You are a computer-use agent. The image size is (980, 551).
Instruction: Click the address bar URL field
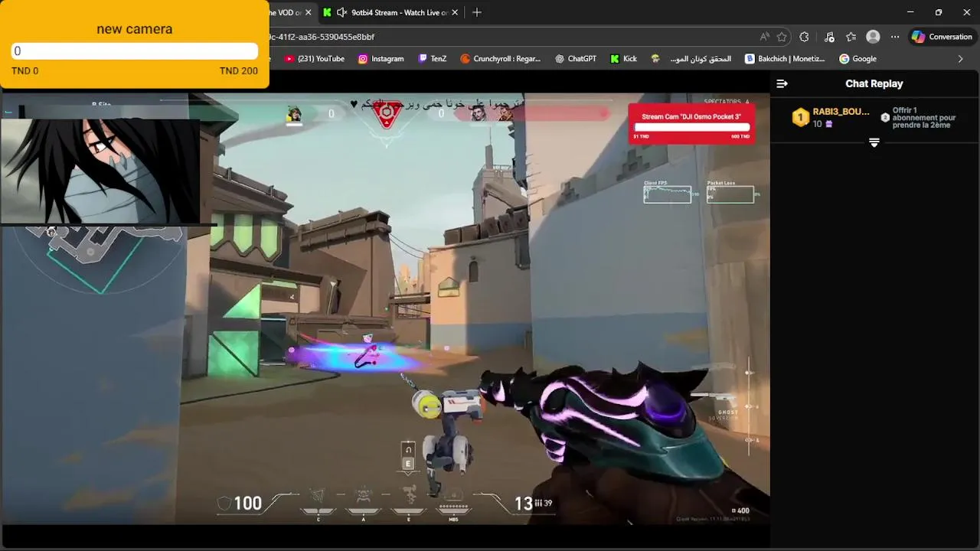pos(505,37)
